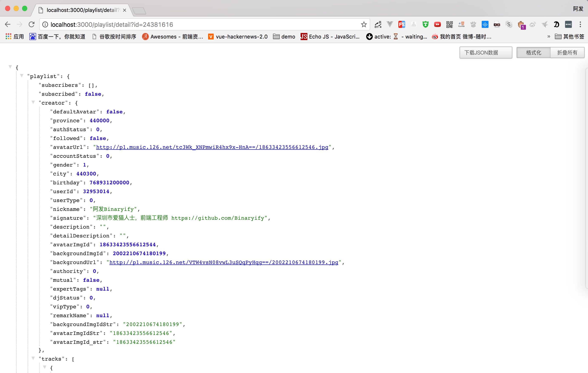
Task: Click the 下载JSON数据 download button
Action: (486, 53)
